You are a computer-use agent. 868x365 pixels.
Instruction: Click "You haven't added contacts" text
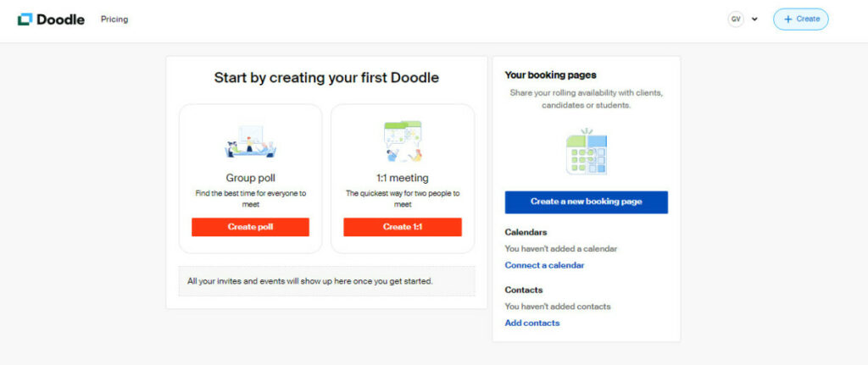click(x=558, y=307)
